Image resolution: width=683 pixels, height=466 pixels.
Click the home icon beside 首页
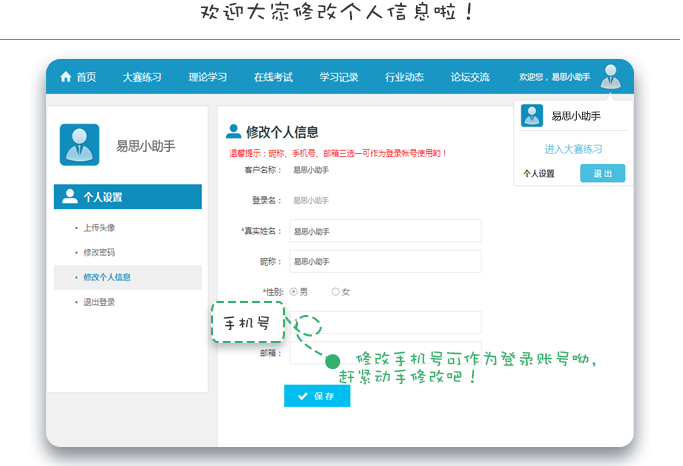[66, 77]
